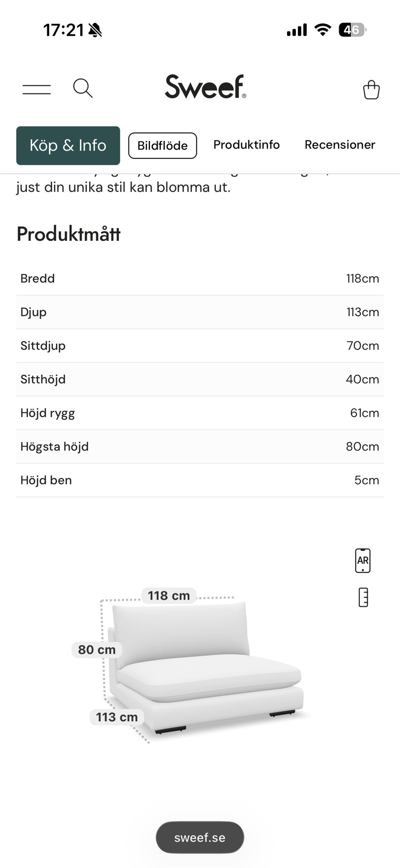Switch to the Recensioner tab
The height and width of the screenshot is (868, 400).
(340, 145)
